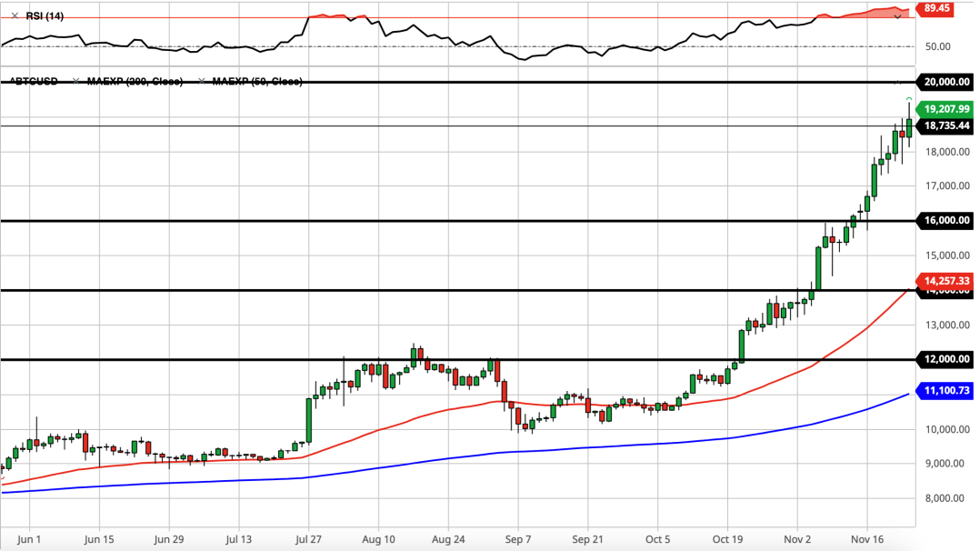Screen dimensions: 980x551
Task: Click the Aug 24 date label
Action: click(448, 539)
